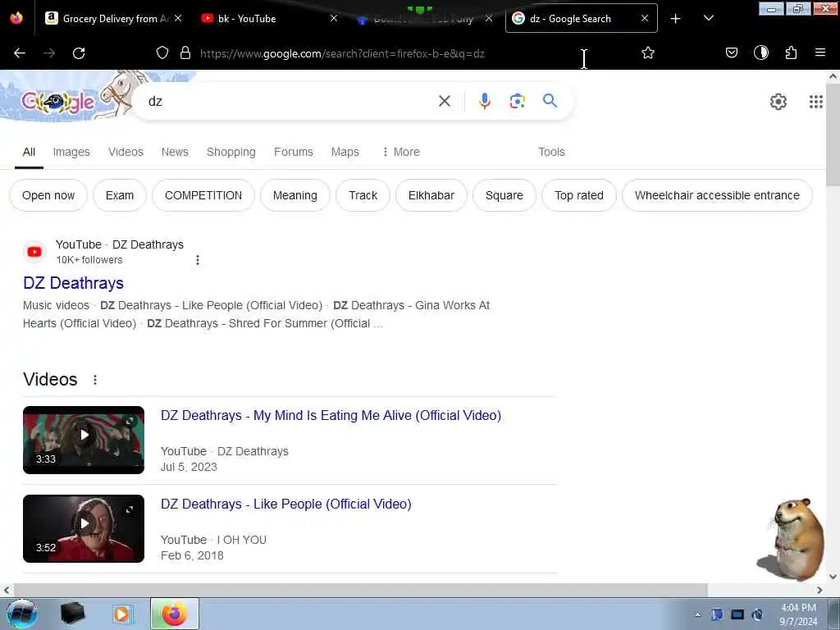Select the Forums search tab
The image size is (840, 630).
pyautogui.click(x=294, y=152)
